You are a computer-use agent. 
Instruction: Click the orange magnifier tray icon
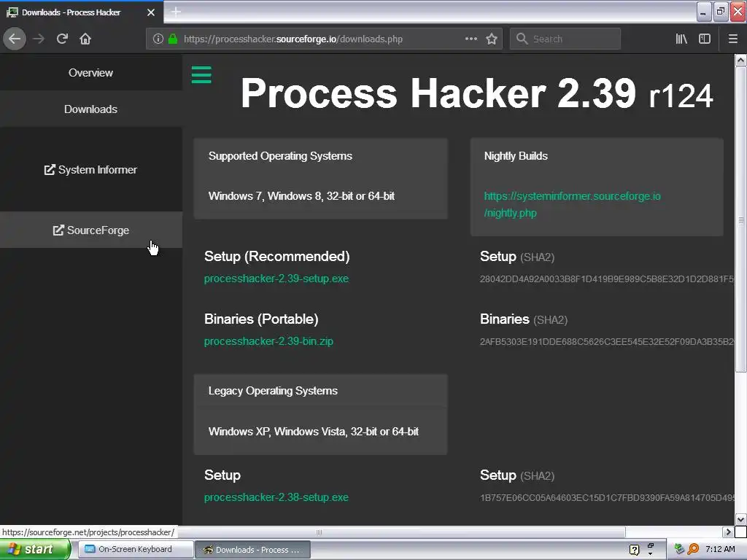pyautogui.click(x=693, y=549)
